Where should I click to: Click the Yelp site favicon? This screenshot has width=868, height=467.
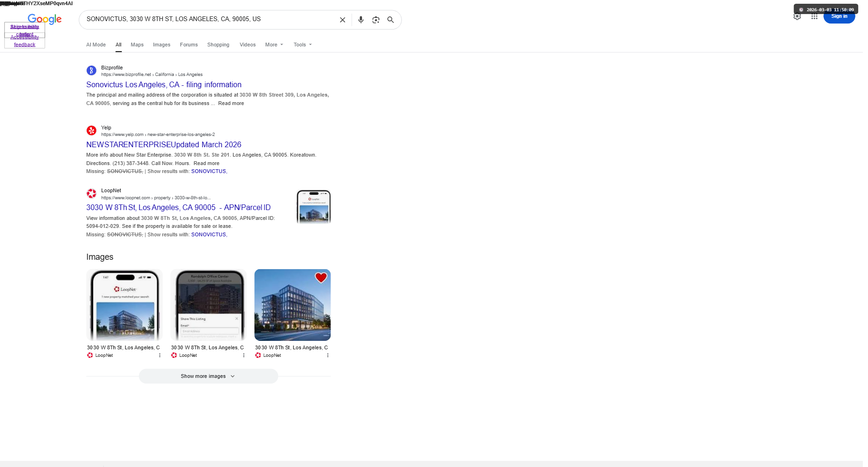click(91, 131)
